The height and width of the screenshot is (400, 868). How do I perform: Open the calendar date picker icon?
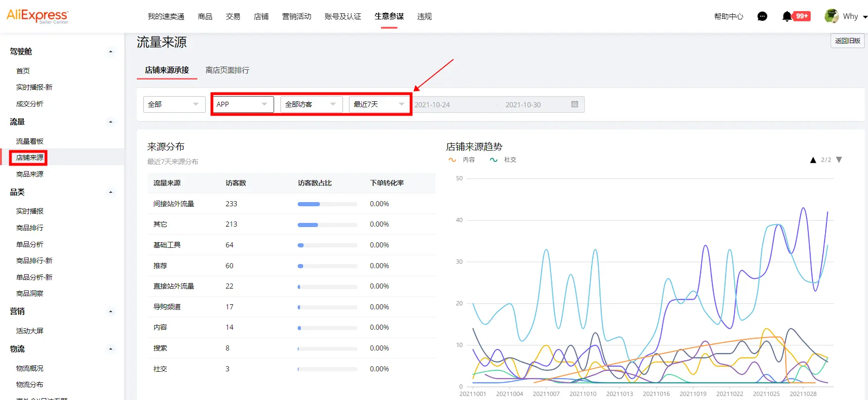(575, 105)
